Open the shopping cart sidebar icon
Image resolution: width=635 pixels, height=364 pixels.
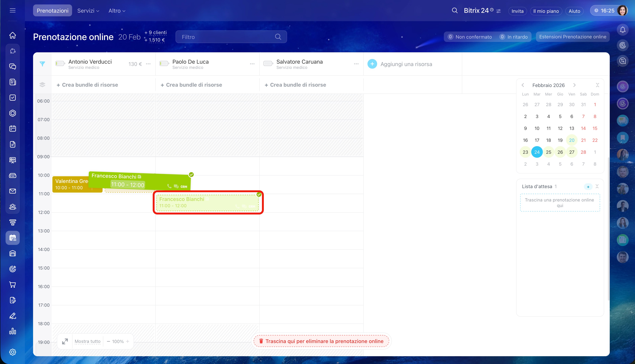12,284
